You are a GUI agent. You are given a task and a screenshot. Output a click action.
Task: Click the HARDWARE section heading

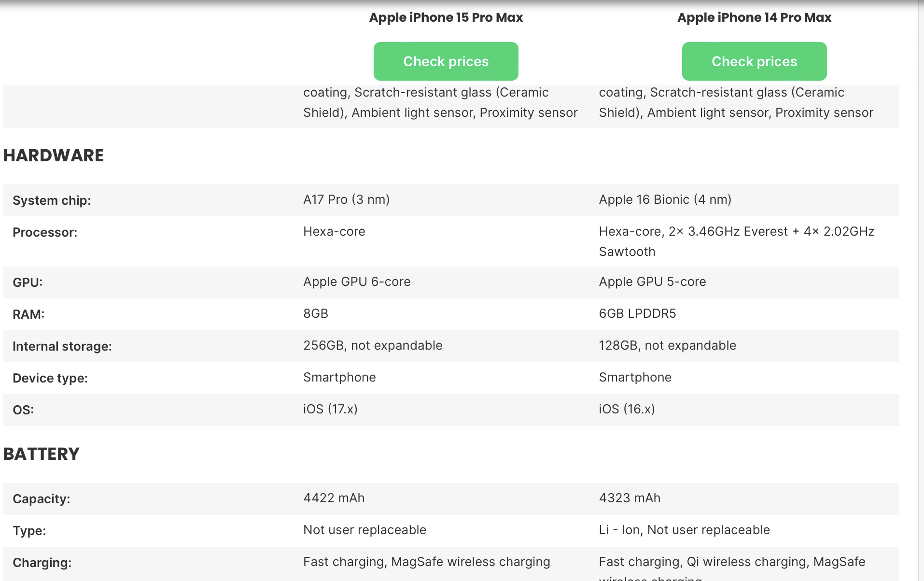(54, 156)
